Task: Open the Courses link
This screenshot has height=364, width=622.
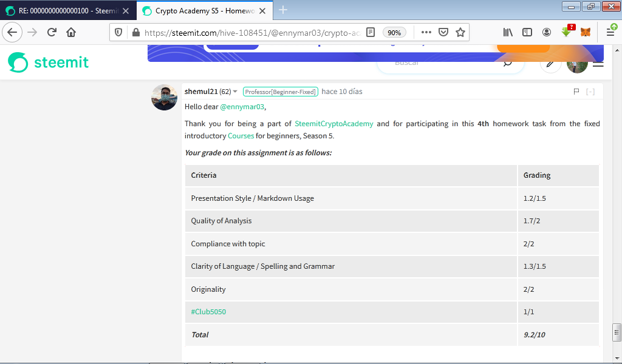Action: coord(241,136)
